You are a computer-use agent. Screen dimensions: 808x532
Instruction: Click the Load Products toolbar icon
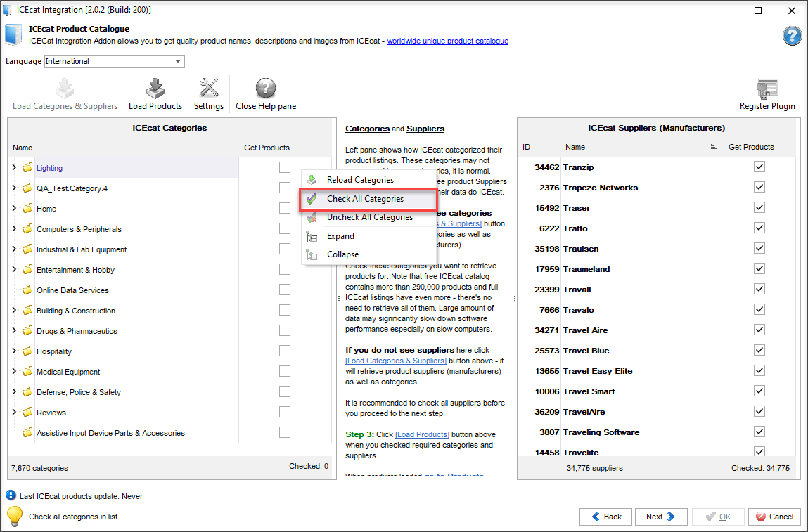[155, 88]
